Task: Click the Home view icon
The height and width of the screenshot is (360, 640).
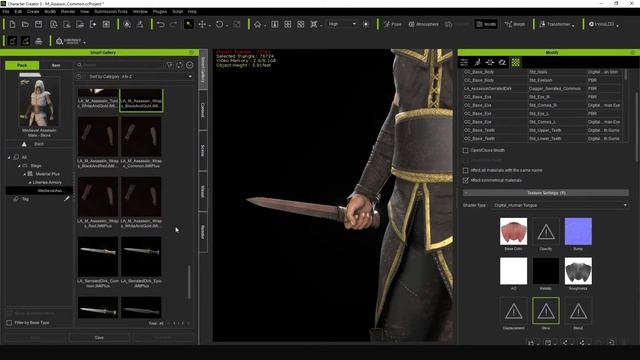Action: pyautogui.click(x=258, y=24)
